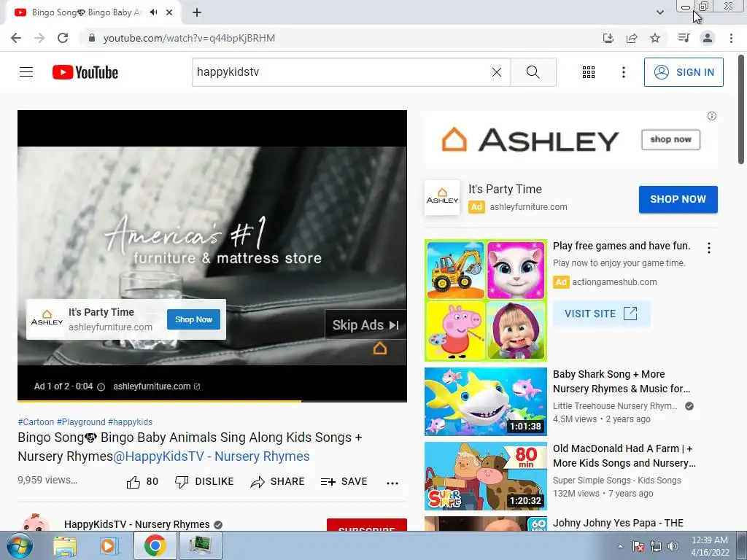Open Windows Explorer from taskbar
The image size is (747, 560).
click(x=65, y=545)
